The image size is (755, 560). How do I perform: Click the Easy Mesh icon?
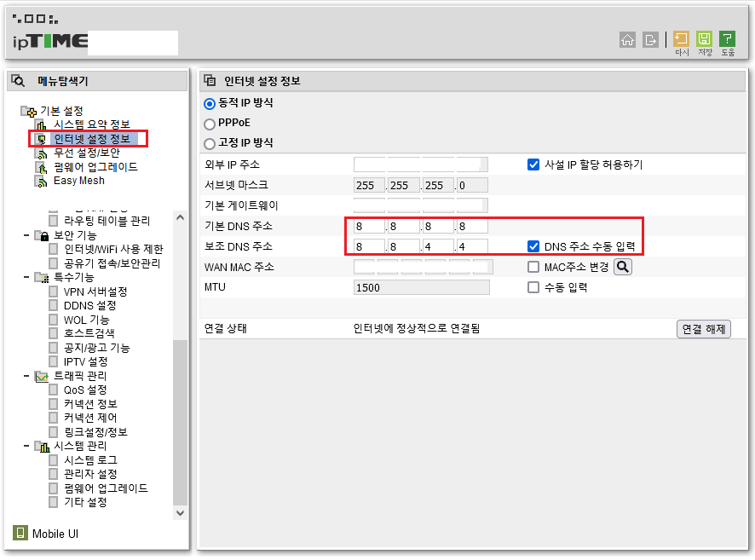point(42,181)
